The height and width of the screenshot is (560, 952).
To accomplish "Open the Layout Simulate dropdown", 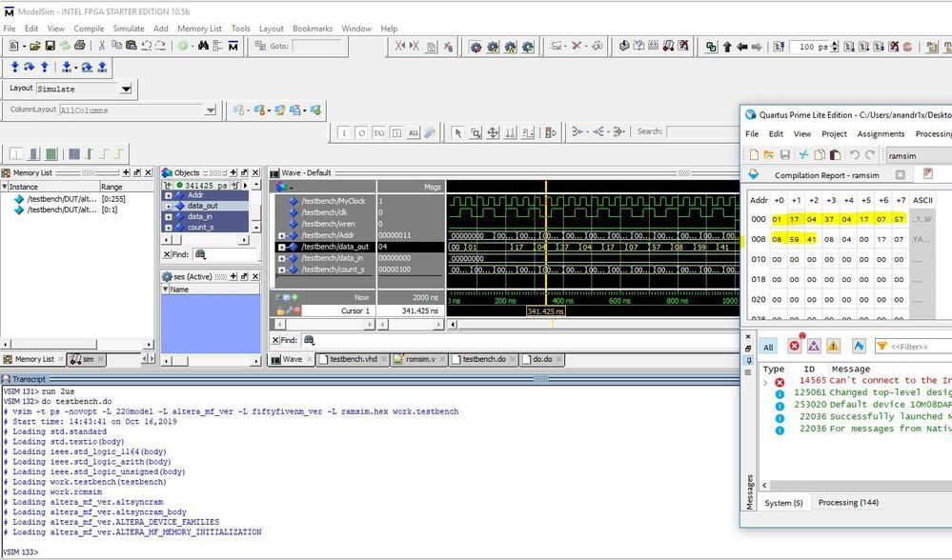I will pos(126,89).
